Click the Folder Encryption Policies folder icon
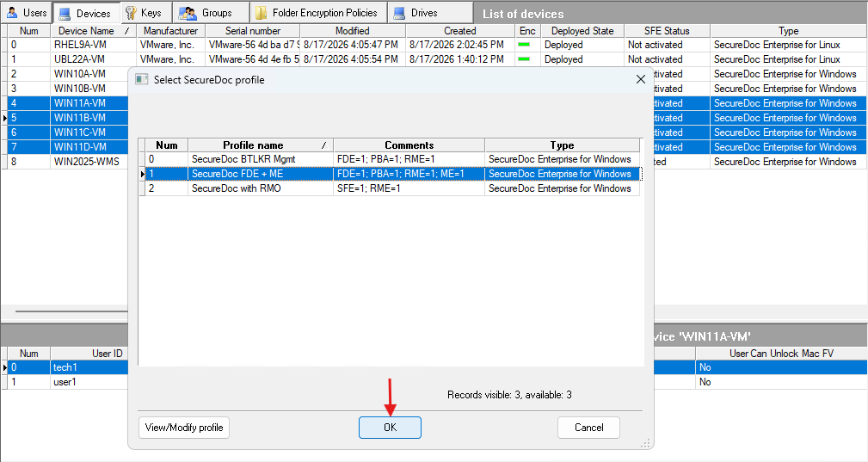Image resolution: width=868 pixels, height=462 pixels. click(x=261, y=13)
